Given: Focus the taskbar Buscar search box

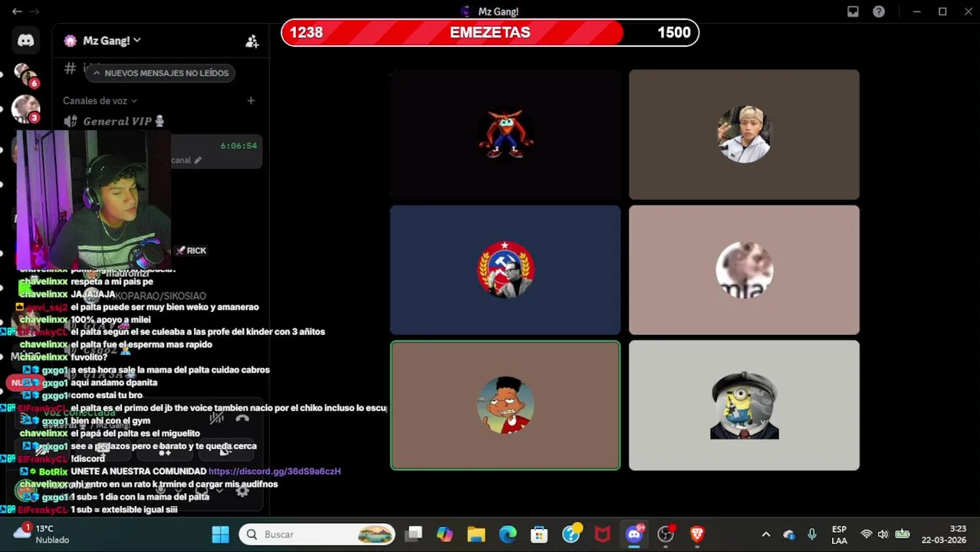Looking at the screenshot, I should pyautogui.click(x=317, y=534).
